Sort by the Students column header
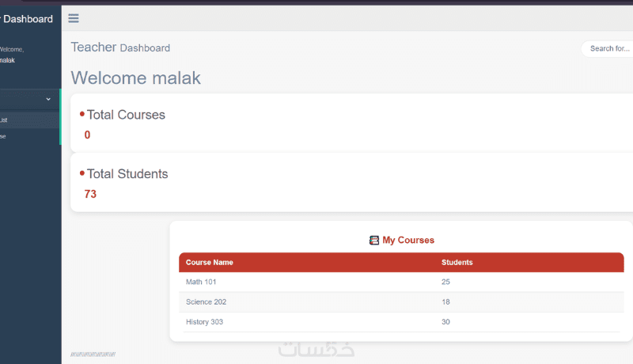This screenshot has height=364, width=633. coord(457,262)
